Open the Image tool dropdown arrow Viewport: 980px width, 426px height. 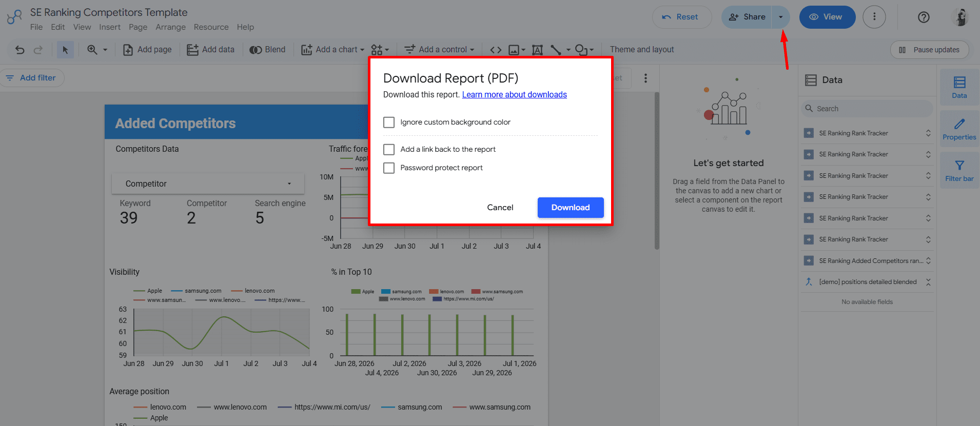[x=523, y=50]
